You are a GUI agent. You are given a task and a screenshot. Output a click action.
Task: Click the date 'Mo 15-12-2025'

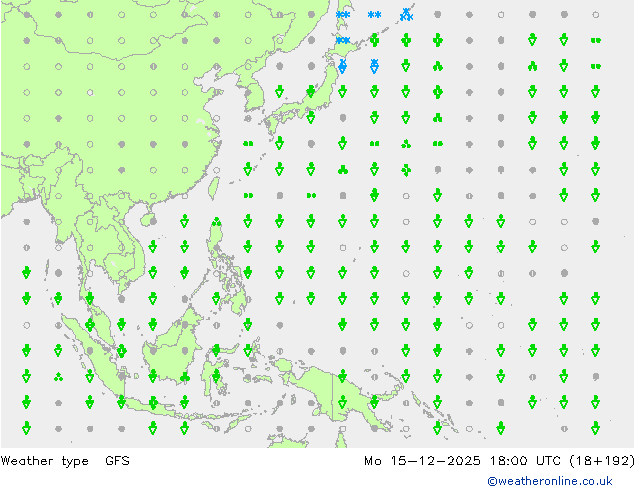point(422,461)
